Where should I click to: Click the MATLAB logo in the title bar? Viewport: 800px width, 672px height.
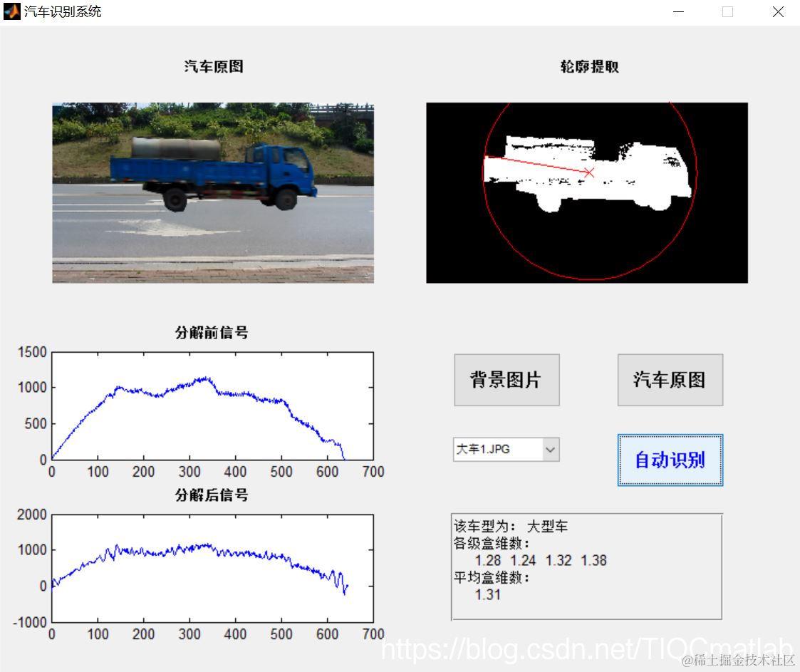coord(11,11)
